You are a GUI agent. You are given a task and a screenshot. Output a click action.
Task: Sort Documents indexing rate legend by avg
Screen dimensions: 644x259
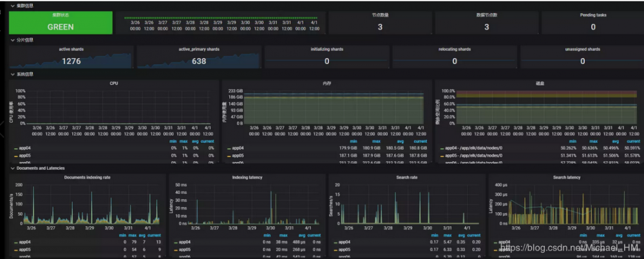point(142,235)
